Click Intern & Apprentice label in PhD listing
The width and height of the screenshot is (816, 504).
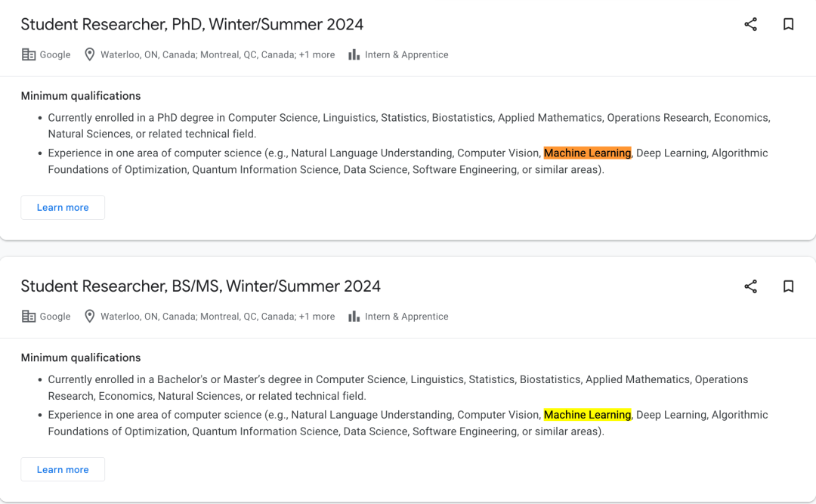tap(406, 54)
